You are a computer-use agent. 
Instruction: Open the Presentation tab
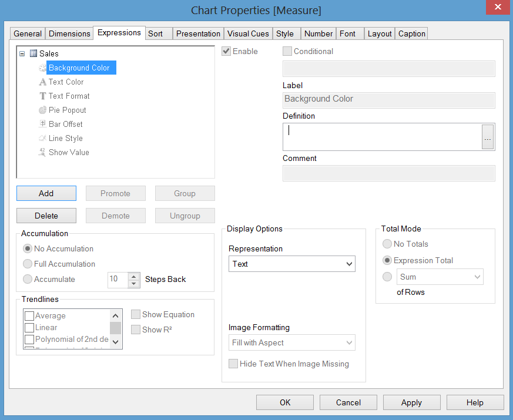point(198,33)
